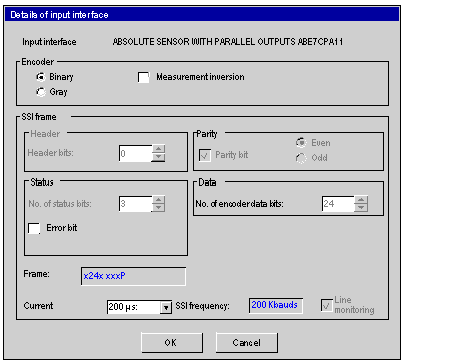Increase encoder data bits up arrow
The height and width of the screenshot is (364, 472).
coord(361,200)
